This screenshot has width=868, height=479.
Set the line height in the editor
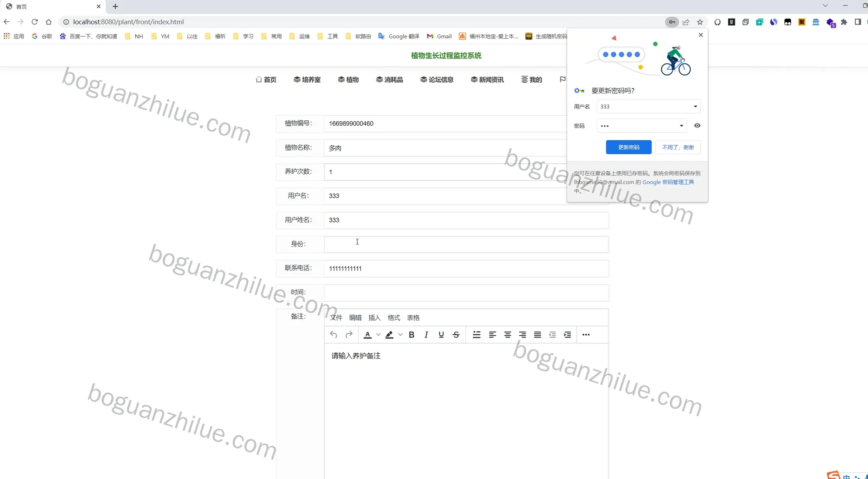[476, 335]
